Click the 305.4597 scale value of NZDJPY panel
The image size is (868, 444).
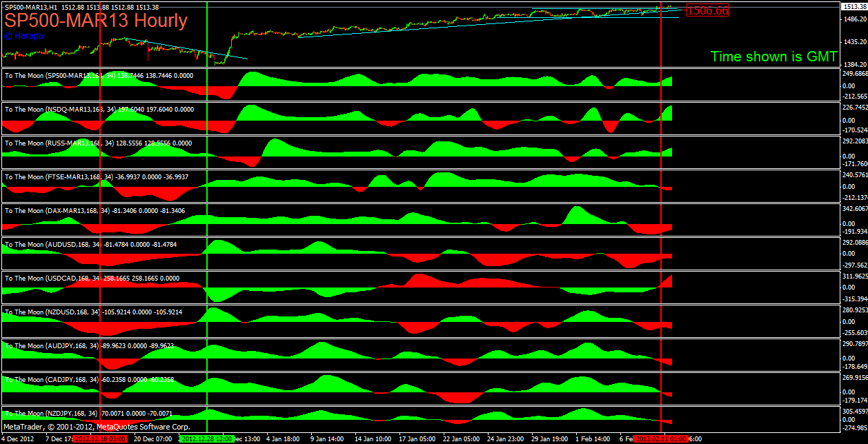coord(854,412)
